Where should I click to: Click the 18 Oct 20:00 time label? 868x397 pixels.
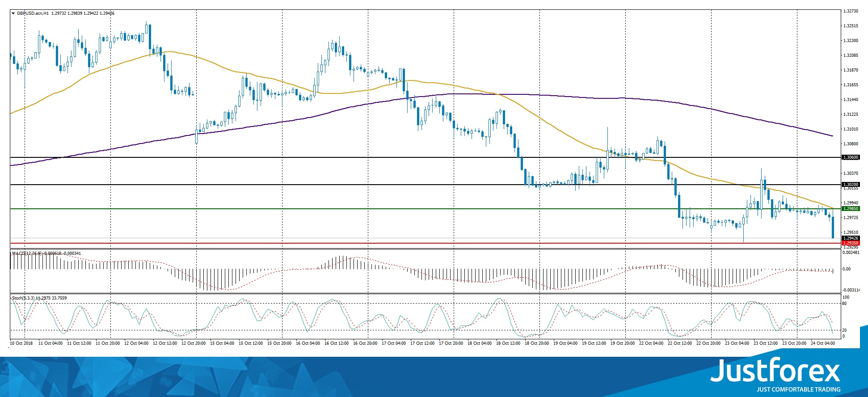[537, 343]
